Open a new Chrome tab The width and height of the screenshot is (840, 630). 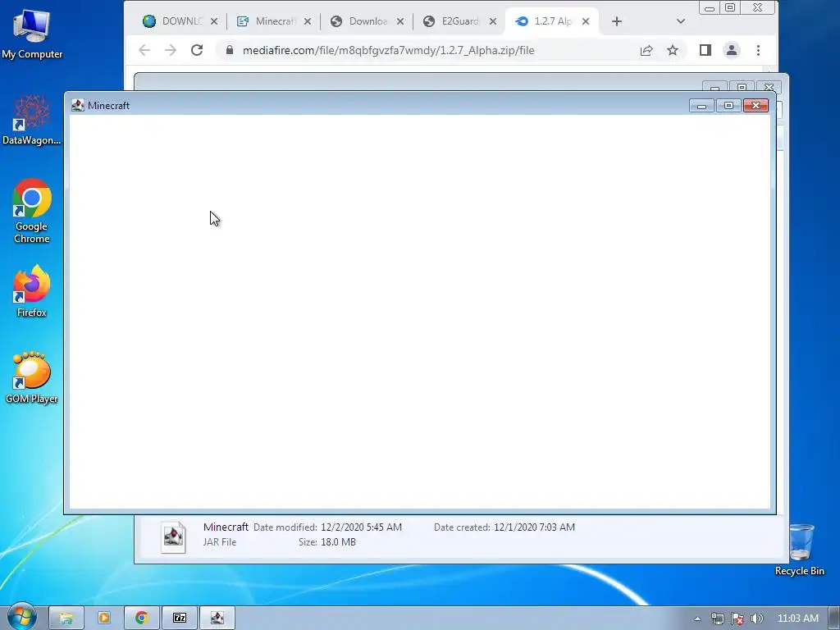point(617,21)
